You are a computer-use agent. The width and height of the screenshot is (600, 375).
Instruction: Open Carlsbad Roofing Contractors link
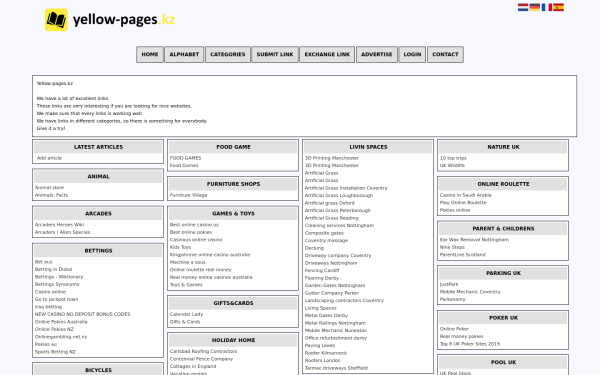(204, 351)
